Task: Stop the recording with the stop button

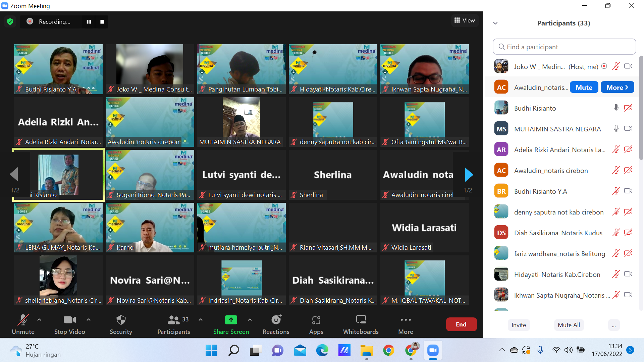Action: point(102,22)
